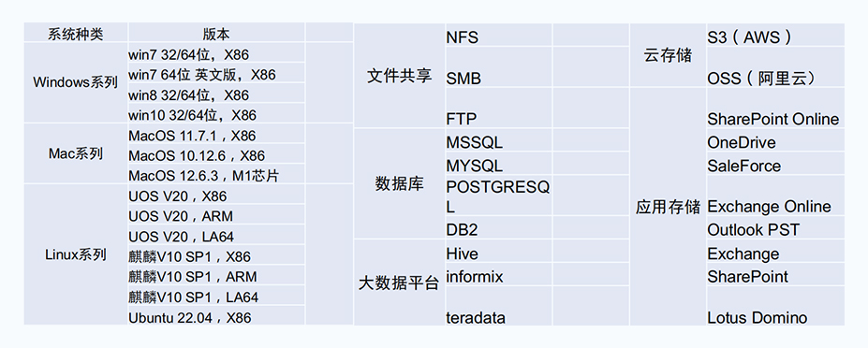Image resolution: width=868 pixels, height=348 pixels.
Task: Click the NFS cell
Action: [x=498, y=37]
